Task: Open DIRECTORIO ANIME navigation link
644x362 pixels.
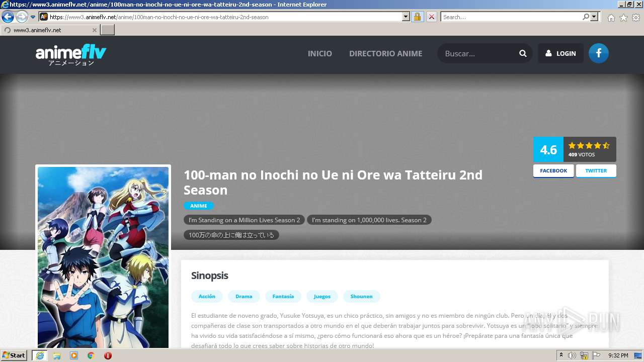Action: (x=386, y=53)
